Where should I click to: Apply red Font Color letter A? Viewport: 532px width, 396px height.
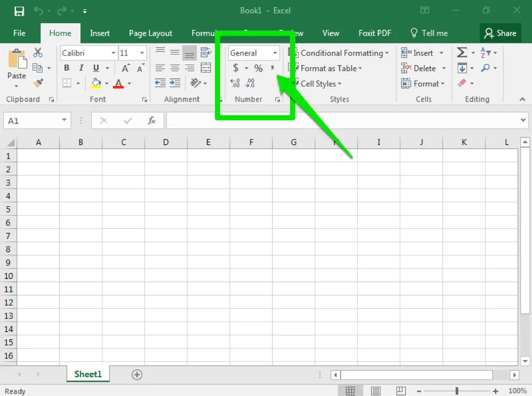point(119,83)
